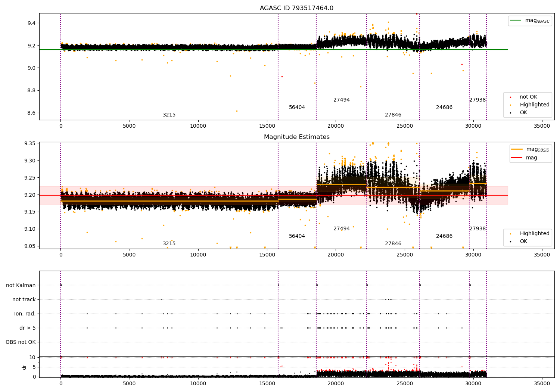Click OBSID label '27494' in the AGASC ID plot
Viewport: 560px width, 392px height.
click(x=342, y=100)
